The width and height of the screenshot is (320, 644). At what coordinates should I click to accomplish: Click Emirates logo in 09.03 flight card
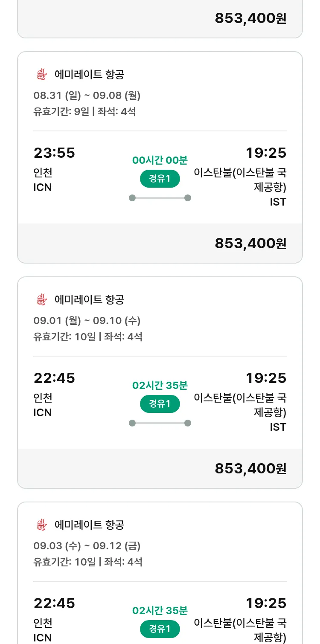pyautogui.click(x=41, y=525)
